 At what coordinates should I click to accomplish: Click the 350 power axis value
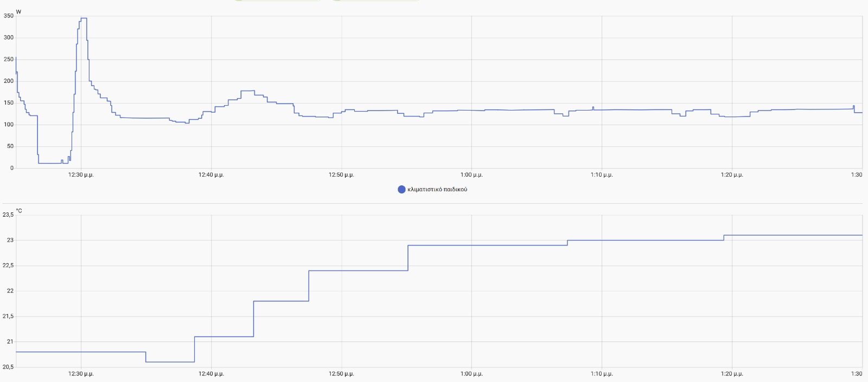[x=9, y=16]
